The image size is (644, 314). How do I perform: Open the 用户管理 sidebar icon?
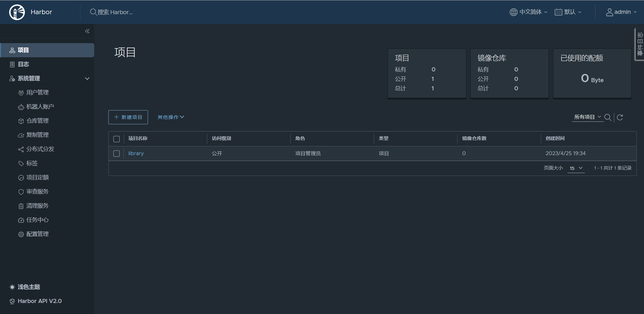(x=21, y=92)
